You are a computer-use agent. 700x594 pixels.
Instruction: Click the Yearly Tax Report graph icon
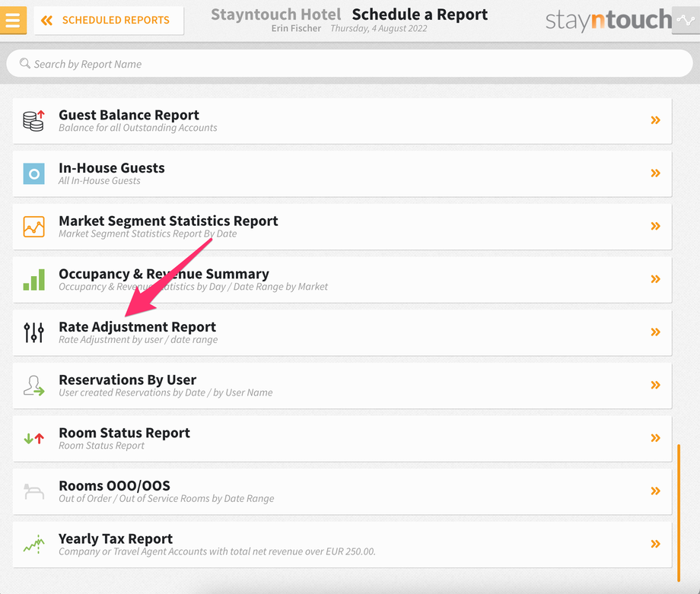click(x=34, y=545)
